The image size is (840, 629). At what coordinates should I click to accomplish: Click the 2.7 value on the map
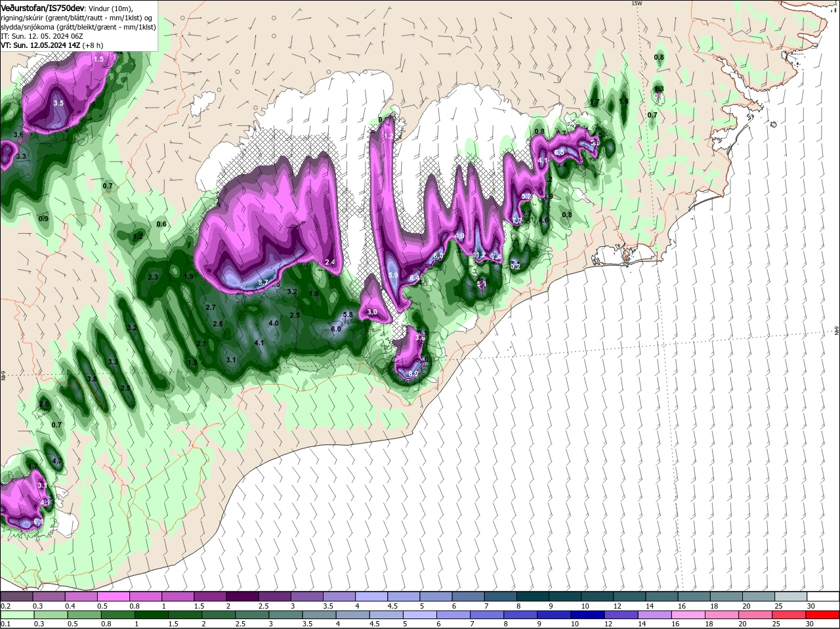point(211,307)
